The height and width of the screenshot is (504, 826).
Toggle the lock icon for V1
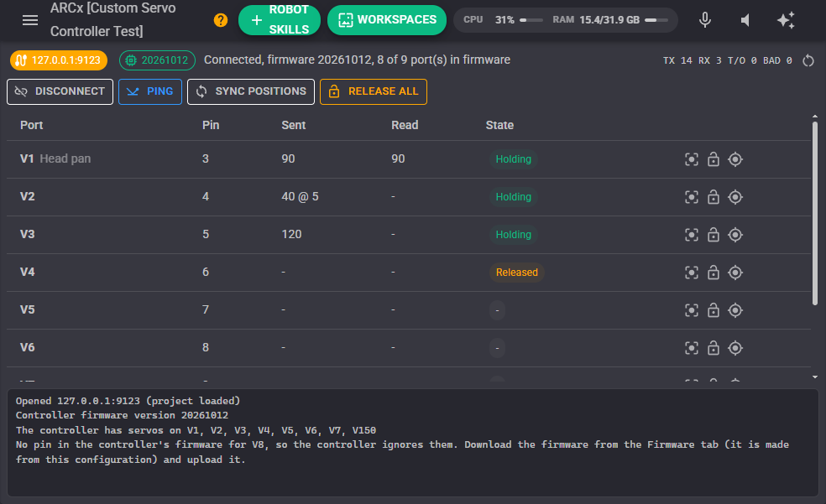click(714, 158)
